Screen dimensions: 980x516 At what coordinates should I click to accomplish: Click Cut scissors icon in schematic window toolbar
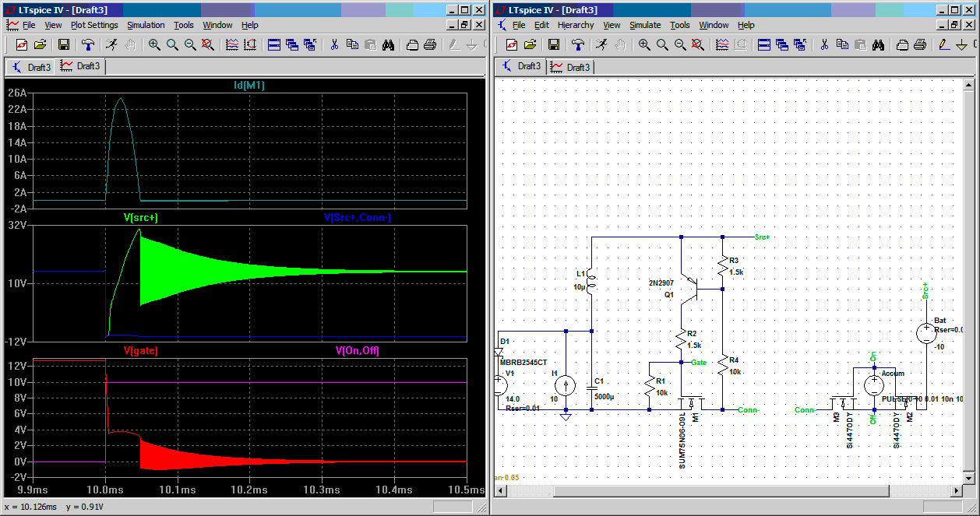click(x=824, y=44)
